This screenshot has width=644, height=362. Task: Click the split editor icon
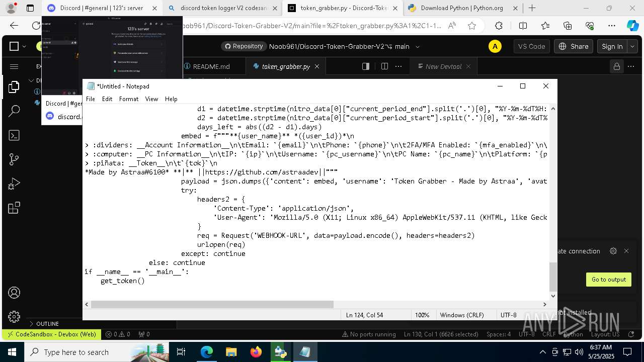384,66
